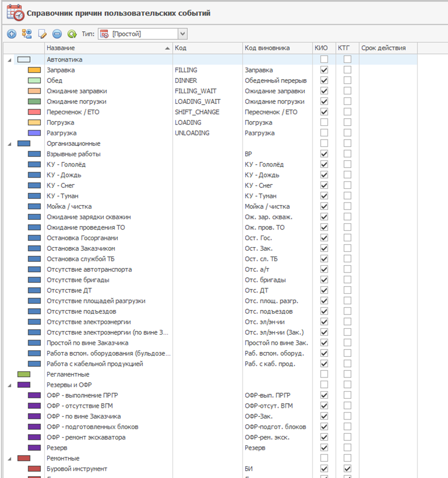Click the blue minus Delete icon
The width and height of the screenshot is (448, 478).
pyautogui.click(x=57, y=34)
